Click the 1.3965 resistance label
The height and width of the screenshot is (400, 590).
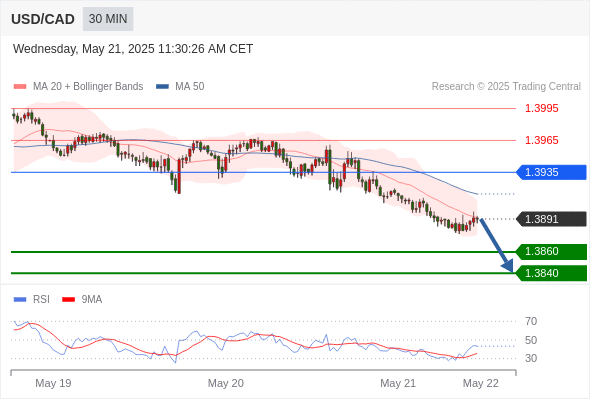tap(541, 140)
